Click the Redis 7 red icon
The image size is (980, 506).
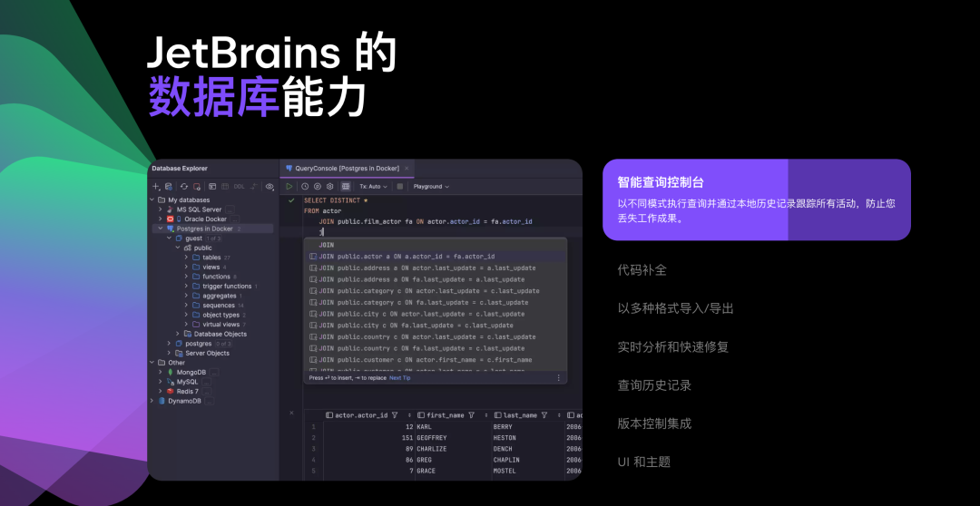click(170, 391)
